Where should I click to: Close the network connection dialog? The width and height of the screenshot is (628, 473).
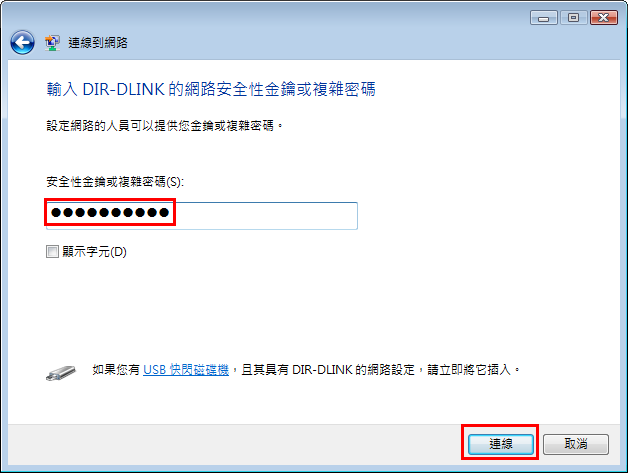pyautogui.click(x=604, y=18)
